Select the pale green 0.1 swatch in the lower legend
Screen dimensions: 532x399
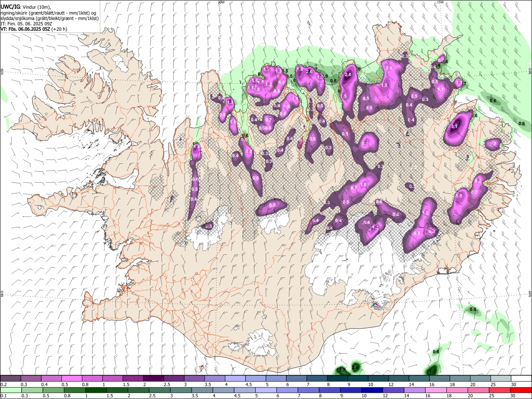click(10, 390)
